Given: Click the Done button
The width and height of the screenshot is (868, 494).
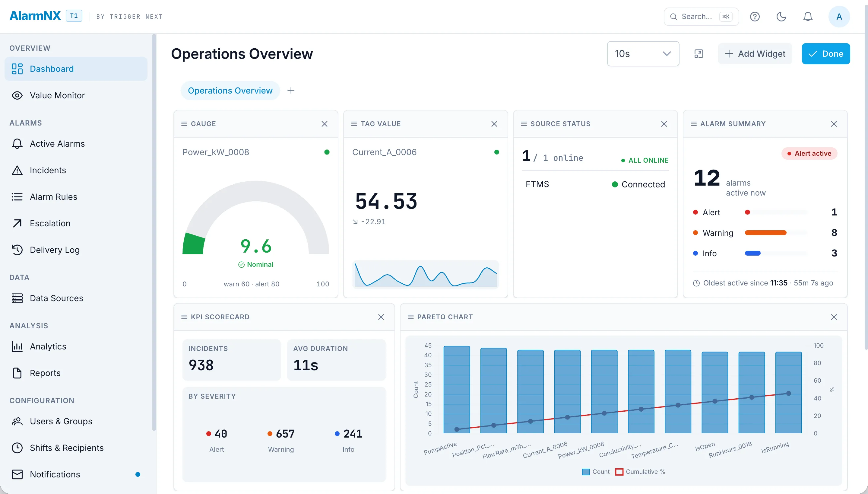Looking at the screenshot, I should (825, 54).
